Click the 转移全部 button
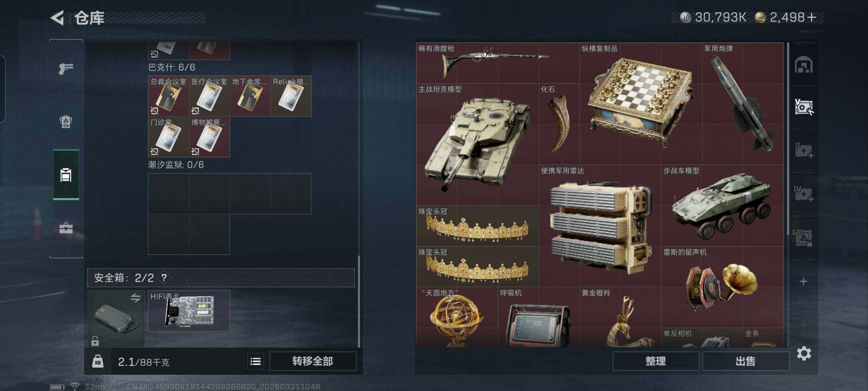The width and height of the screenshot is (868, 391). pos(313,361)
